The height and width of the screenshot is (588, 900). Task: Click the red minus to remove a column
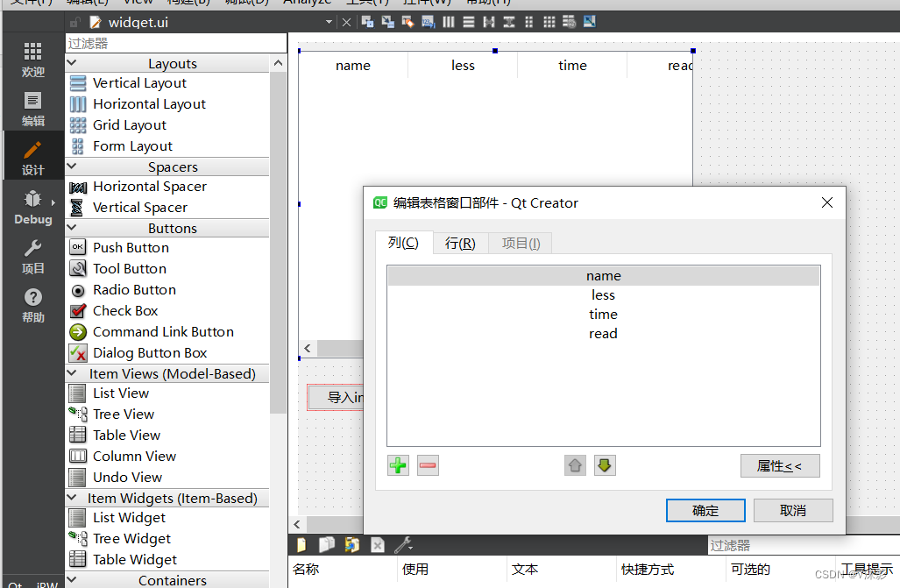pos(428,465)
